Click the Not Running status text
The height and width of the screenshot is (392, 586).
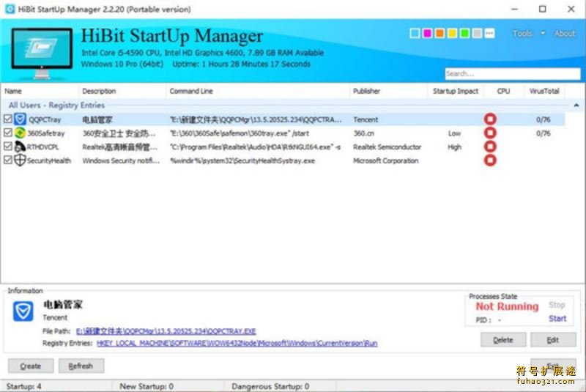pos(507,306)
